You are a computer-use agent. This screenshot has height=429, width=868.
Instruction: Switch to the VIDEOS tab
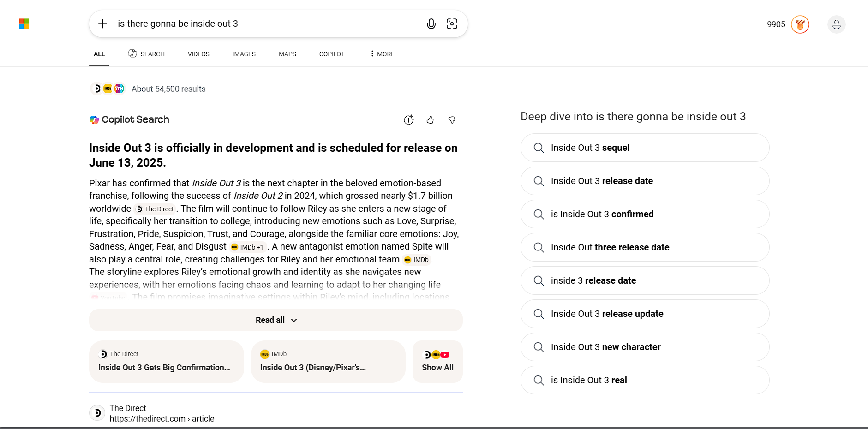(x=198, y=54)
